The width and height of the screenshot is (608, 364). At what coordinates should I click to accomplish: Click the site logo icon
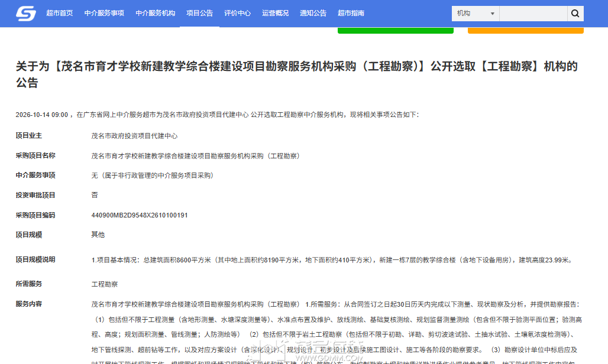26,14
